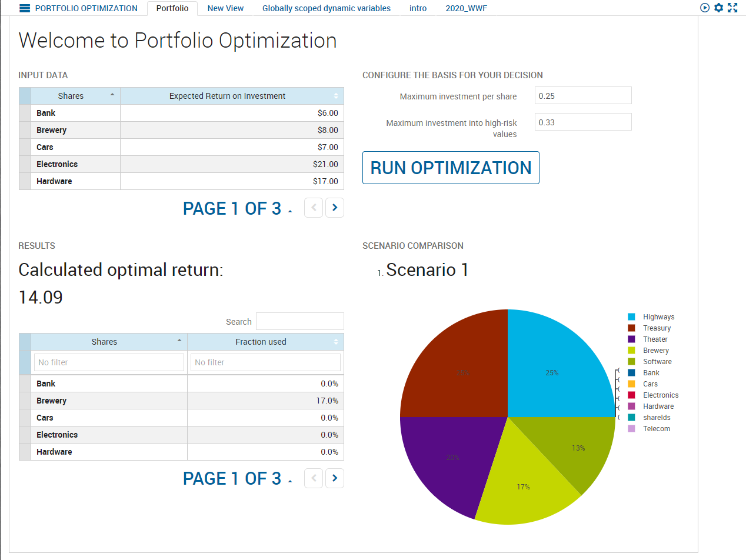This screenshot has height=560, width=746.
Task: Click the Treasury legend color swatch
Action: click(x=631, y=328)
